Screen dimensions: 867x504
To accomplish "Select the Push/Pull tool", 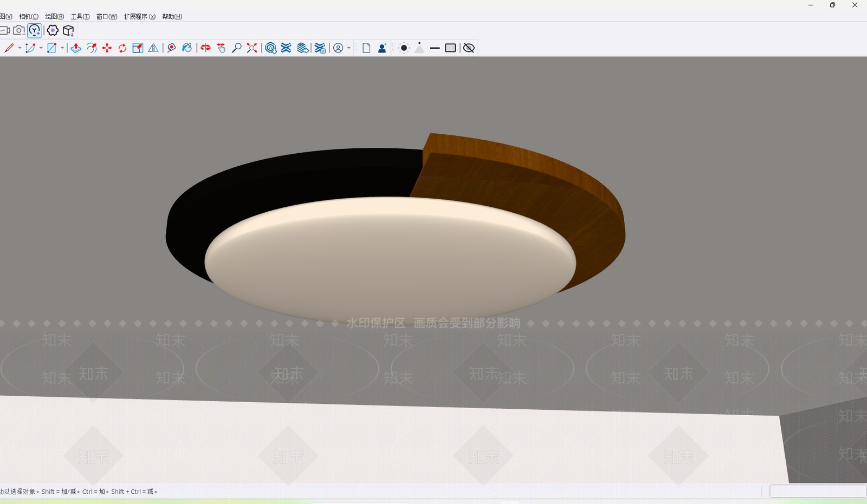I will (76, 48).
